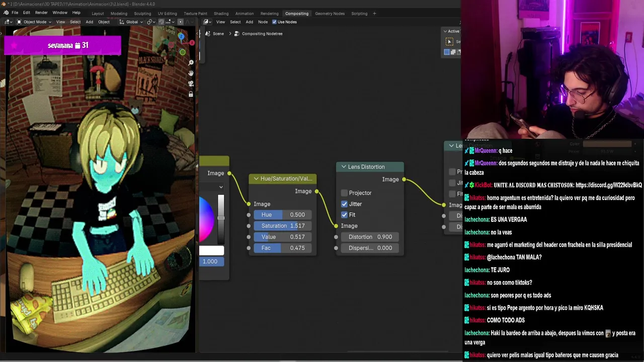
Task: Switch to the Scripting workspace tab
Action: (359, 14)
